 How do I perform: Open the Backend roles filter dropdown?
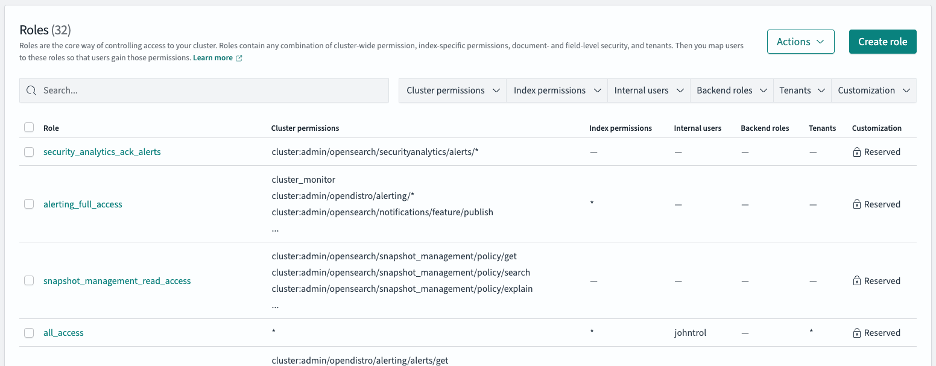(x=732, y=91)
